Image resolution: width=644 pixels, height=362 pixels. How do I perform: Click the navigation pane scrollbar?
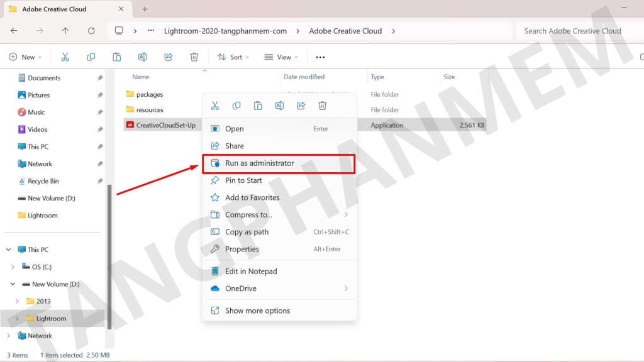click(x=109, y=256)
